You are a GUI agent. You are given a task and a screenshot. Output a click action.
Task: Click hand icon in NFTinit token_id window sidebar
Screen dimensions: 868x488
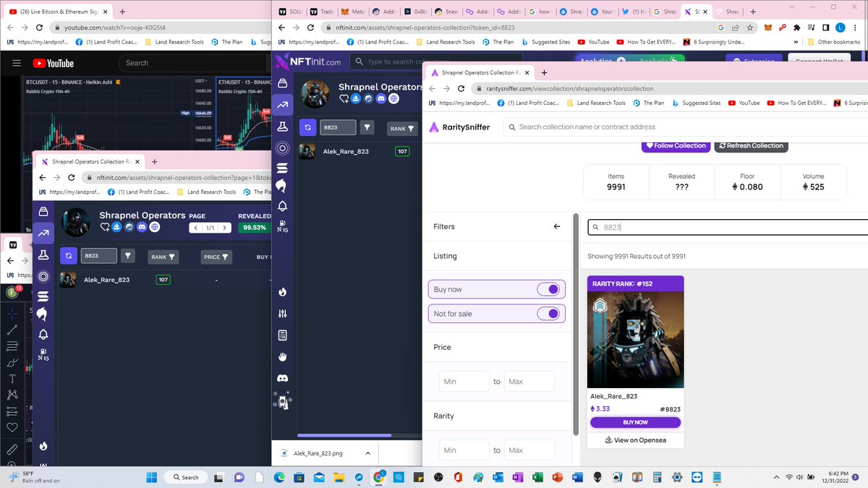[282, 356]
